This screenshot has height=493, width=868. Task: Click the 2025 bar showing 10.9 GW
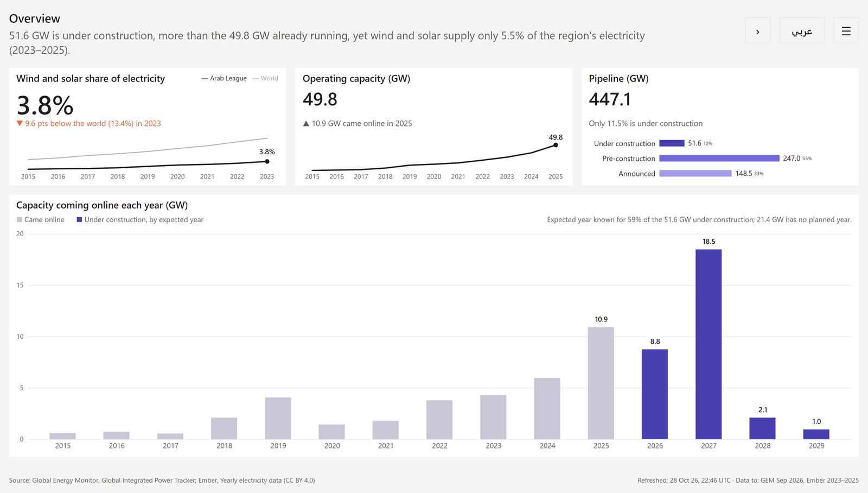(x=601, y=383)
